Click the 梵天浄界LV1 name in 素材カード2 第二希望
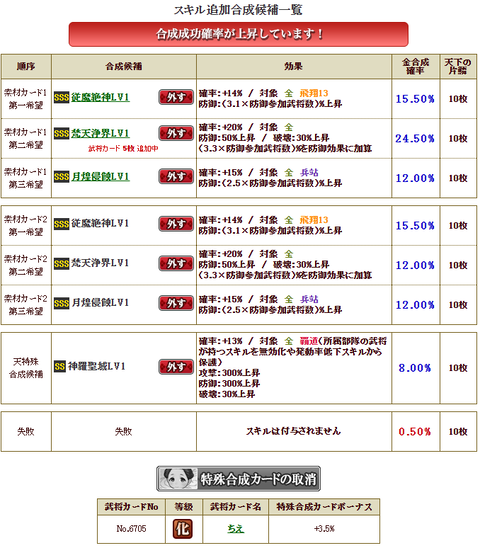 [100, 264]
